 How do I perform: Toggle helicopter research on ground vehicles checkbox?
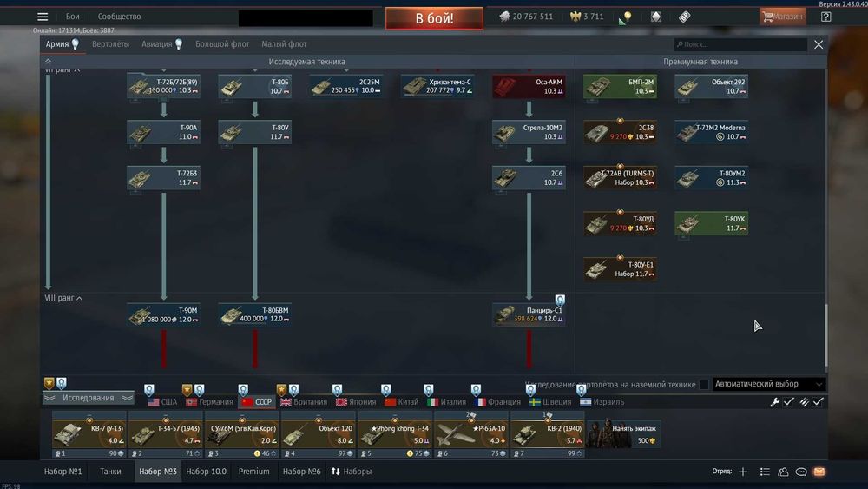704,384
